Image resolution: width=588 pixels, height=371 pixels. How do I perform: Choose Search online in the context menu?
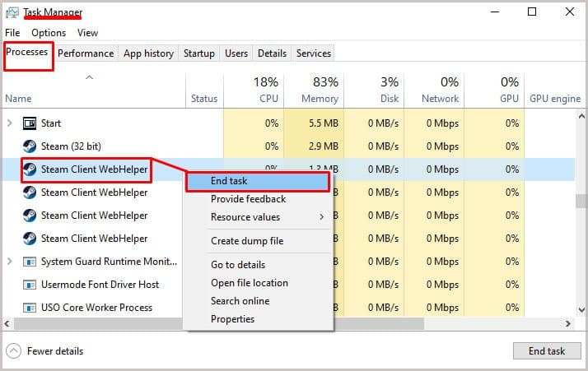(x=258, y=301)
